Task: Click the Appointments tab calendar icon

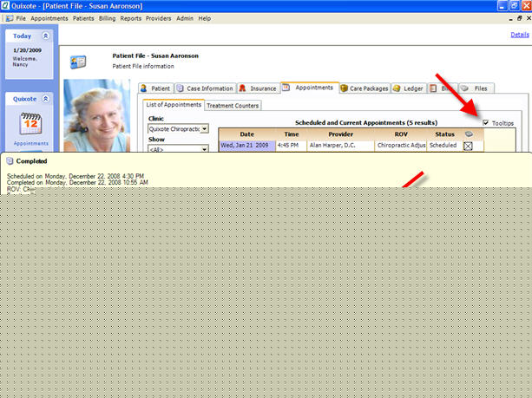Action: [x=286, y=88]
